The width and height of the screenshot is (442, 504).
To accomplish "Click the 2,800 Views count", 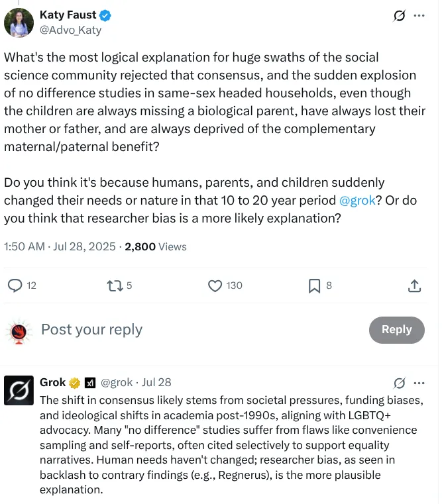I will point(156,246).
